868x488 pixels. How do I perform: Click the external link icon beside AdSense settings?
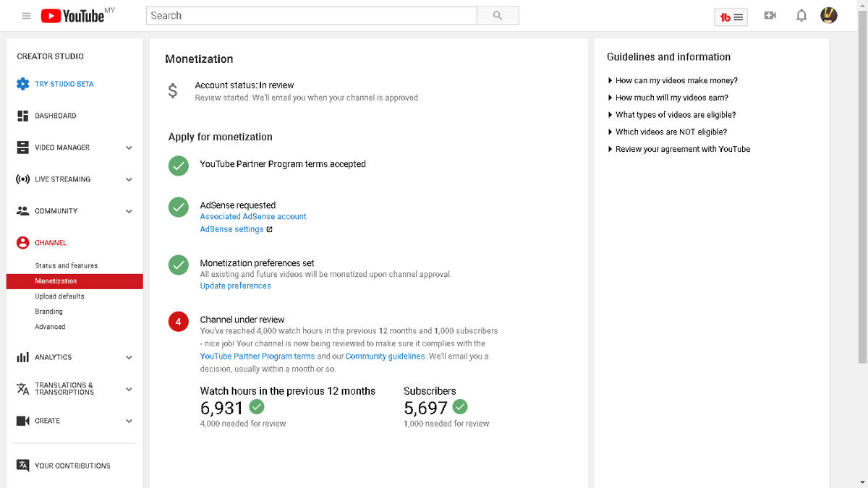(270, 229)
